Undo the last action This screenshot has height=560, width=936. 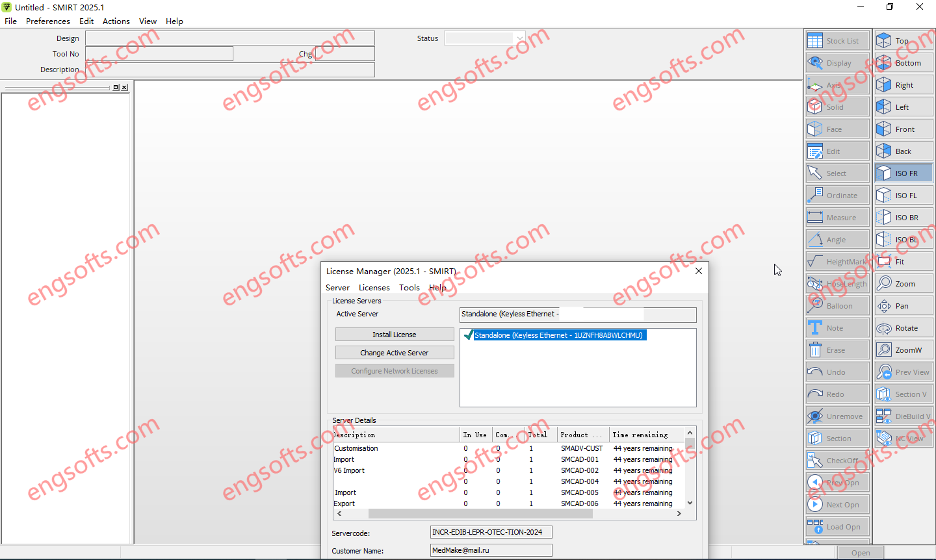(837, 372)
